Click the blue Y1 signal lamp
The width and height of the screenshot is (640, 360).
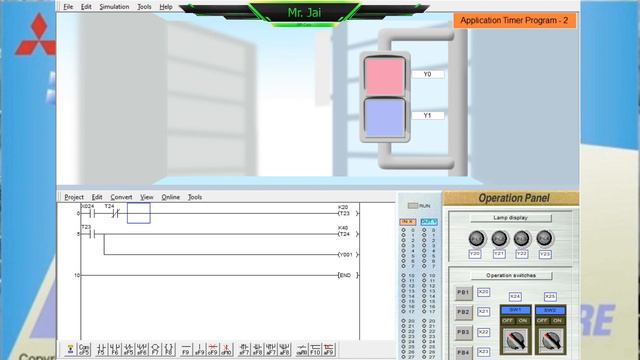pyautogui.click(x=384, y=118)
